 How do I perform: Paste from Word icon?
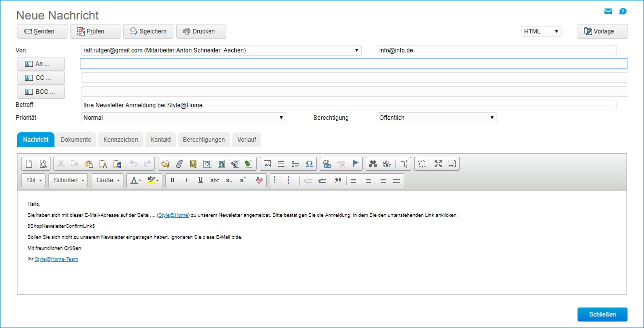[117, 164]
